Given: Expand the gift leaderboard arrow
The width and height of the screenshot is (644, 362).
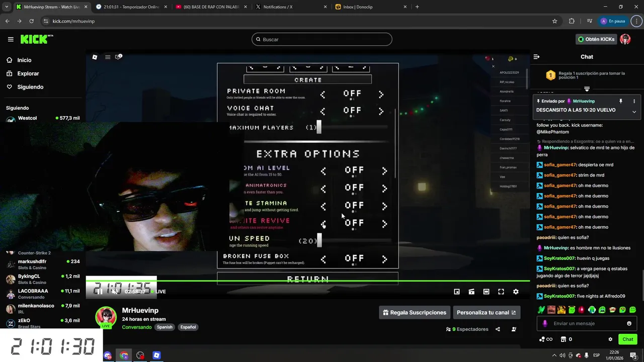Looking at the screenshot, I should [x=587, y=89].
